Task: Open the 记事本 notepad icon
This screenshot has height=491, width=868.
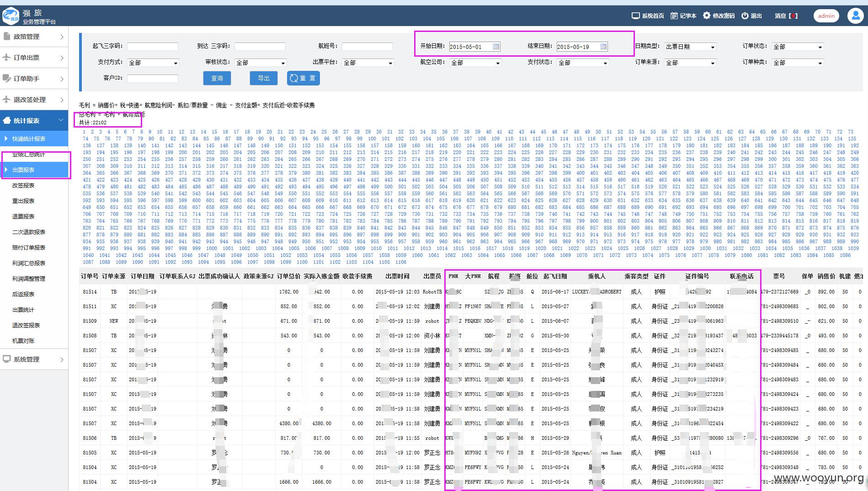Action: tap(674, 16)
